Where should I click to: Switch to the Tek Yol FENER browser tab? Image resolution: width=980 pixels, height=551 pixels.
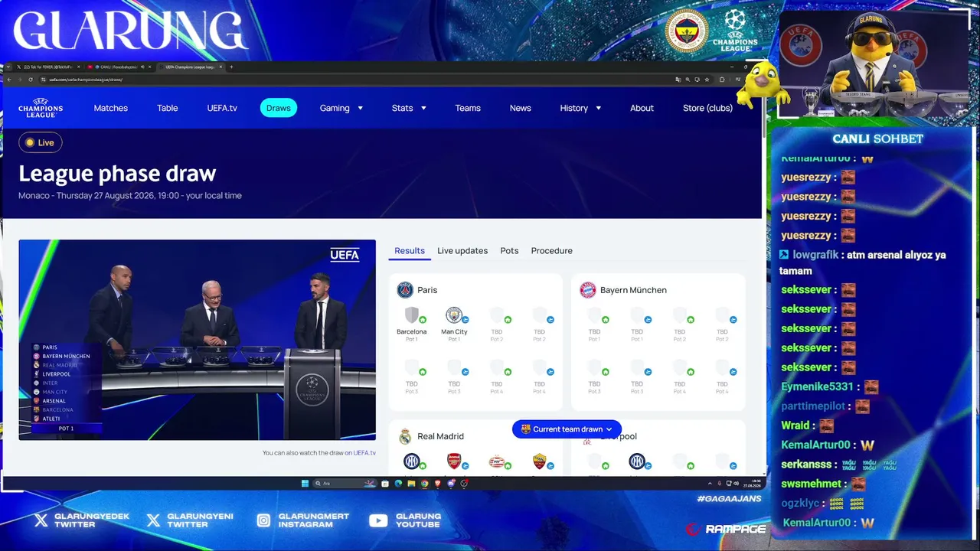pyautogui.click(x=48, y=67)
